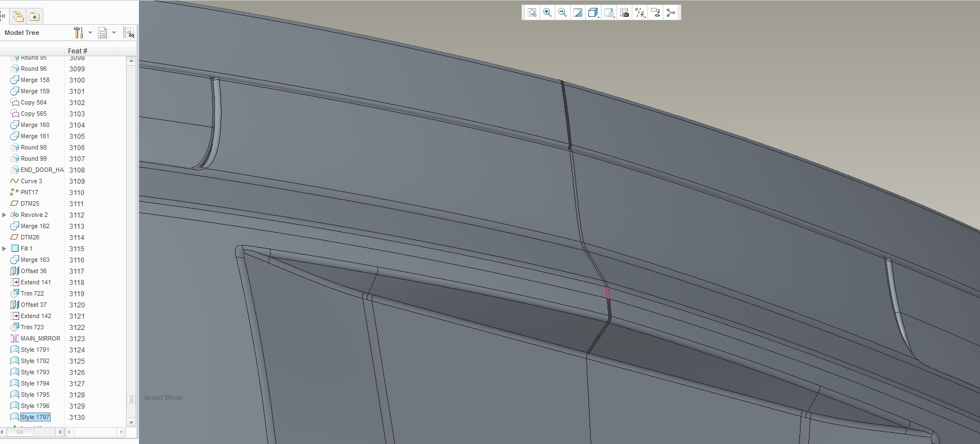Select Offset 36 feature
This screenshot has height=444, width=980.
coord(34,271)
